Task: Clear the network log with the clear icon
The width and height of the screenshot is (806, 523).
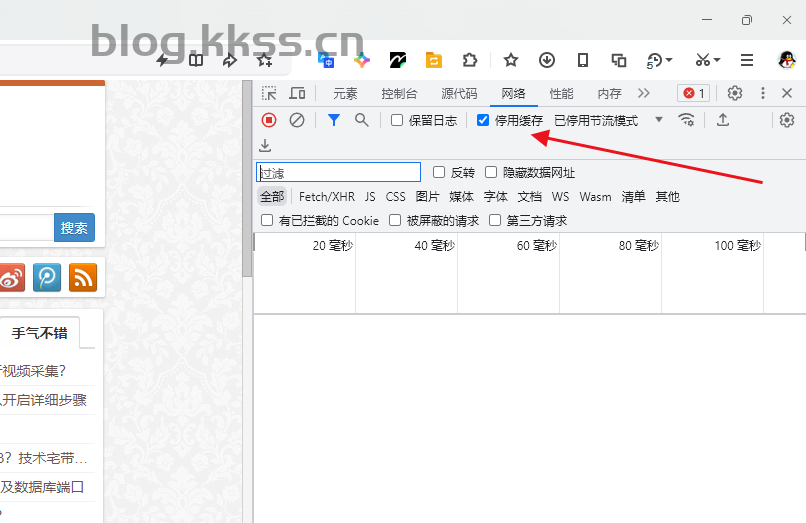Action: pyautogui.click(x=297, y=120)
